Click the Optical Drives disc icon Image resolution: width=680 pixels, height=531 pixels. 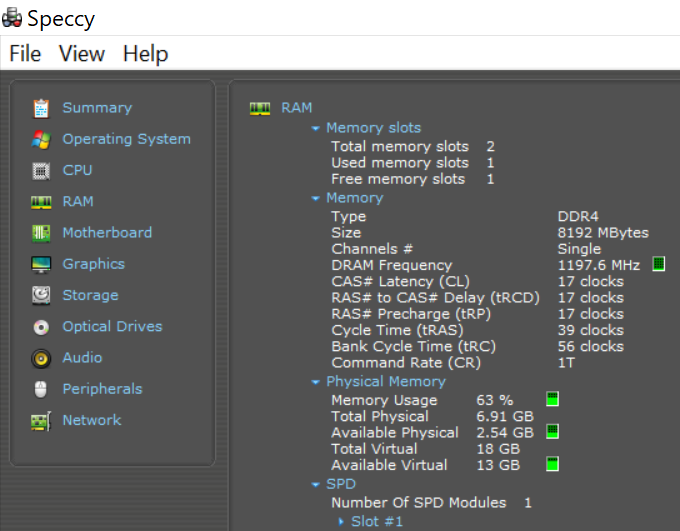(41, 327)
